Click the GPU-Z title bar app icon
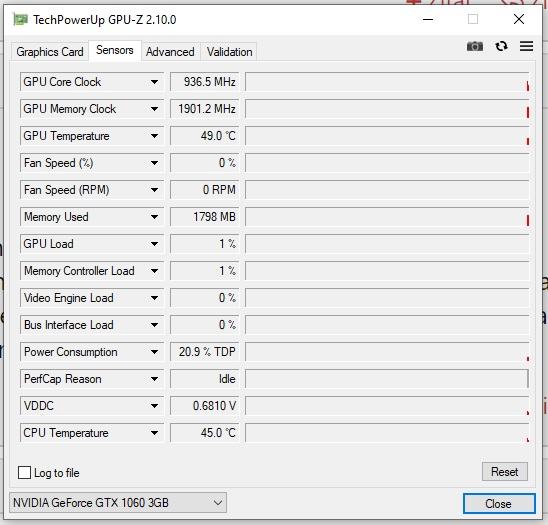This screenshot has height=525, width=548. pyautogui.click(x=20, y=20)
